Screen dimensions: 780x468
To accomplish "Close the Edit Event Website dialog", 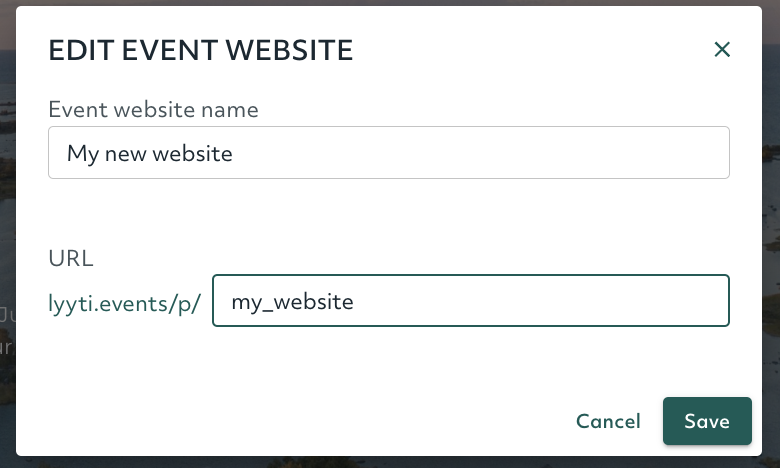I will 722,49.
